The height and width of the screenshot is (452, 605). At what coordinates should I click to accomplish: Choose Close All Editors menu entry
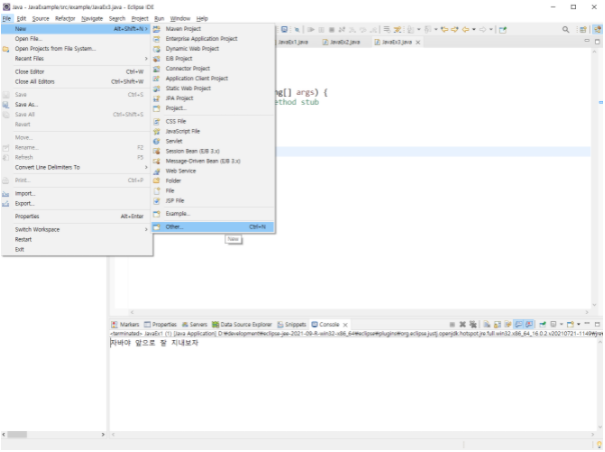(x=77, y=82)
